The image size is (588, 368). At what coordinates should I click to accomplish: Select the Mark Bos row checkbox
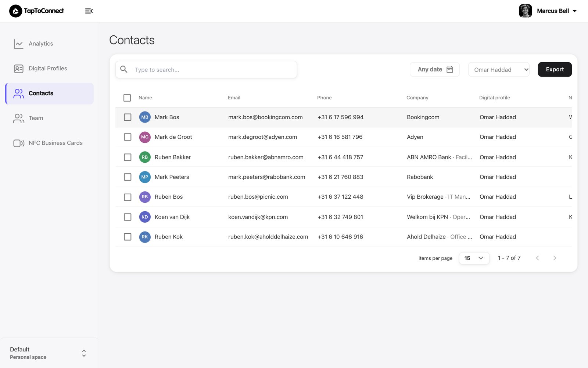pos(128,117)
